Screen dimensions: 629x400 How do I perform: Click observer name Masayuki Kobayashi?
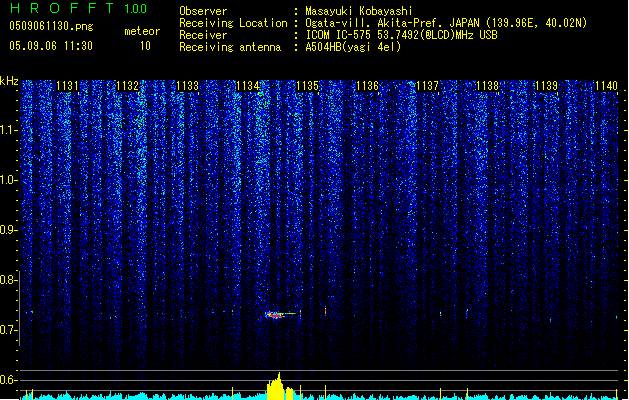359,11
